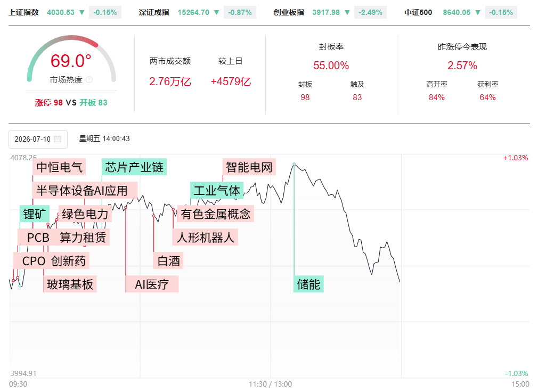Open the 白酒 sector tag
This screenshot has height=392, width=538.
tap(168, 260)
